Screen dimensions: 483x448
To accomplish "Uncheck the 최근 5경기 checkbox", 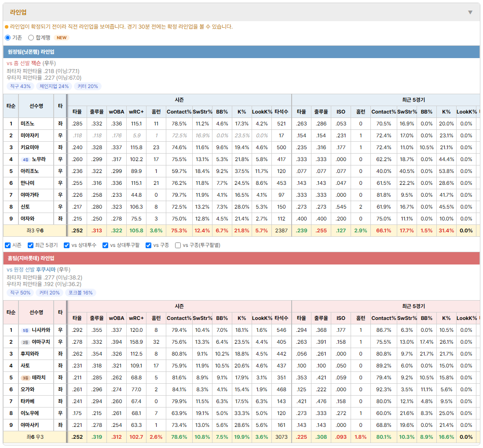I will click(x=30, y=245).
